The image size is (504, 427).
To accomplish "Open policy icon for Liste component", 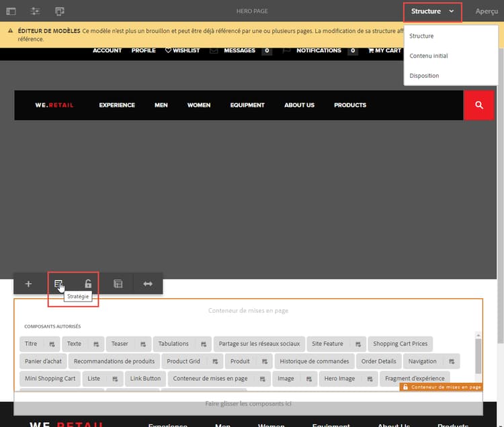I will pos(115,379).
